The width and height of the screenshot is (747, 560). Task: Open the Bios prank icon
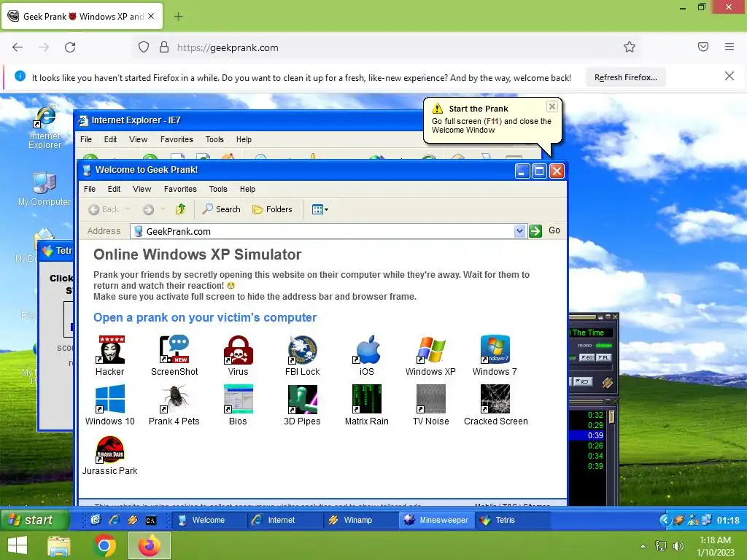[239, 405]
